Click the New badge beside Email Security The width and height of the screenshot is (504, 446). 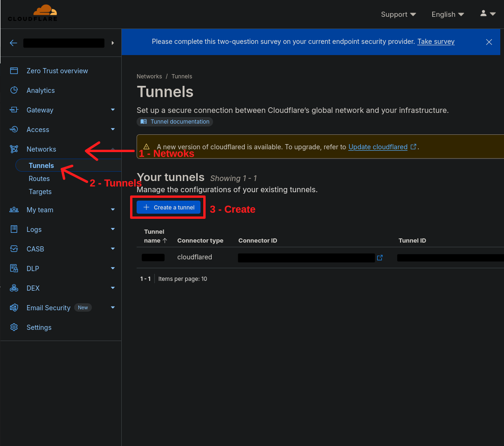pos(83,308)
